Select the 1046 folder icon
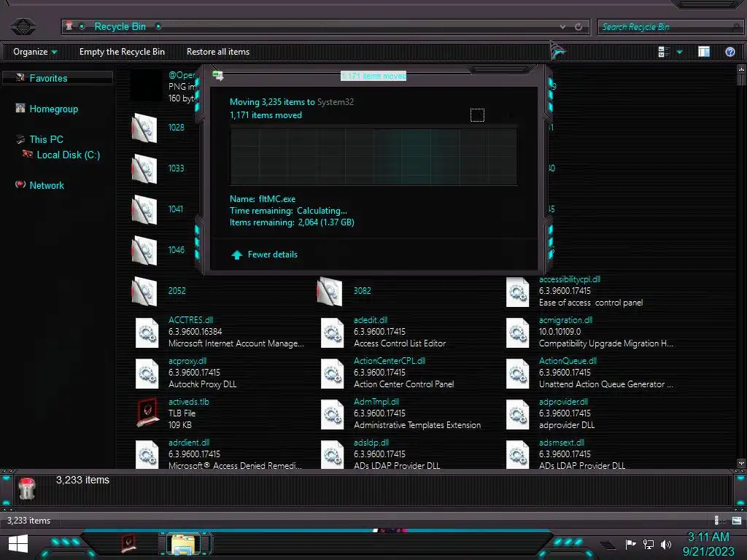The image size is (747, 560). (144, 251)
